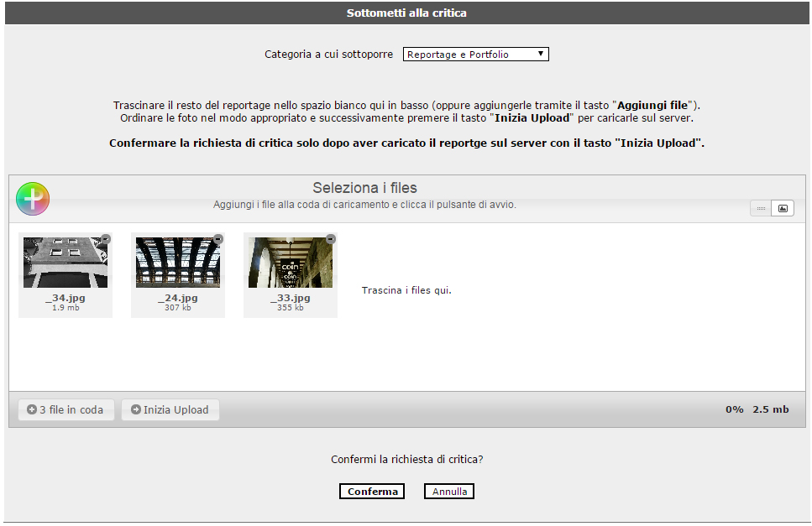Click the "Trascina i files qui" drop area

[x=406, y=290]
